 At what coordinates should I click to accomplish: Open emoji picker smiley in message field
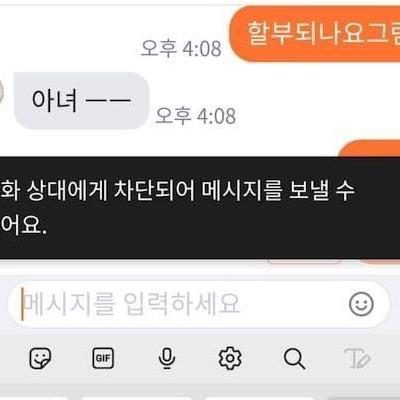point(361,304)
